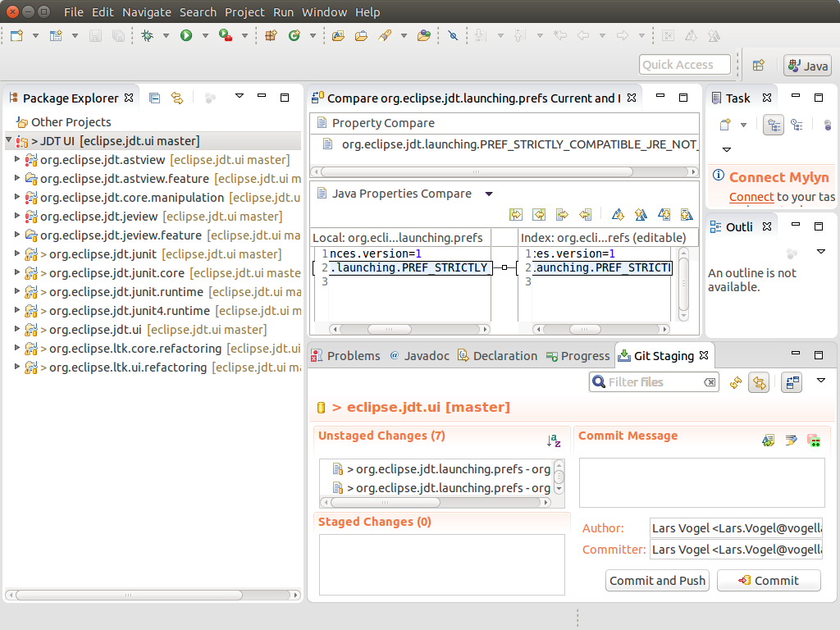Screen dimensions: 840x630
Task: Open the Project menu
Action: [244, 12]
